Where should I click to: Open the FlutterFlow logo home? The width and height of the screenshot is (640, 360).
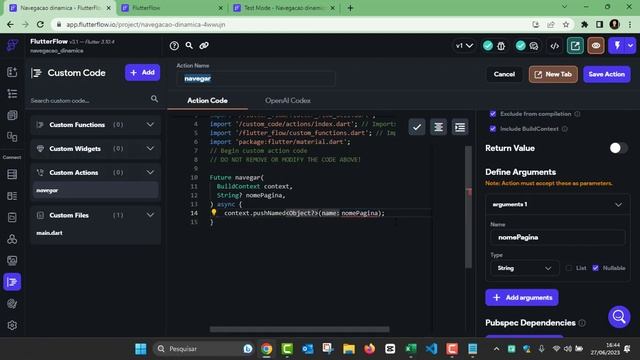point(12,45)
